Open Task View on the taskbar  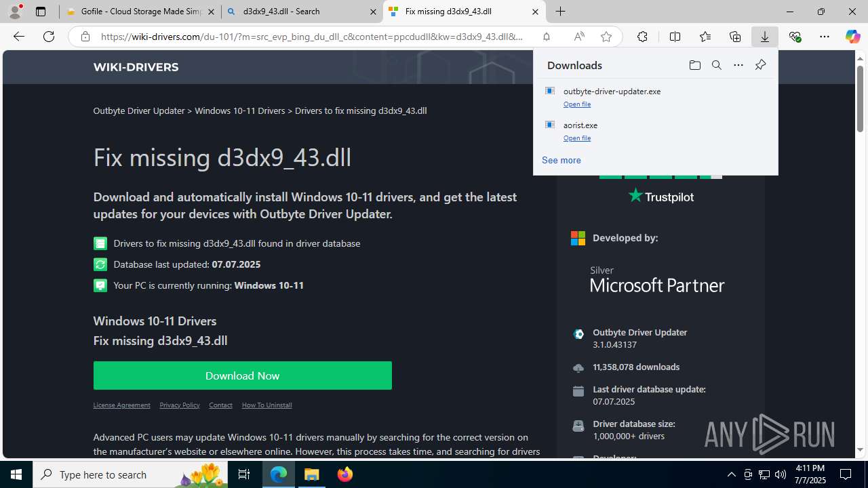[x=244, y=474]
